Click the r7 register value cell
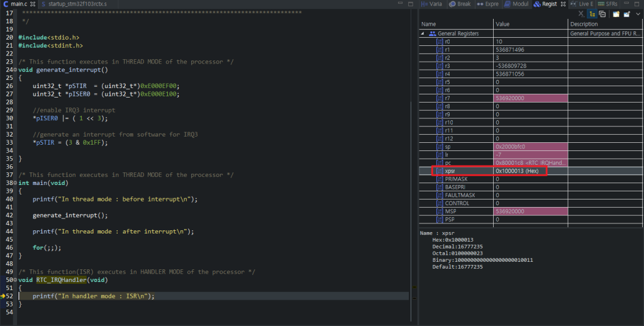This screenshot has height=326, width=644. (531, 98)
